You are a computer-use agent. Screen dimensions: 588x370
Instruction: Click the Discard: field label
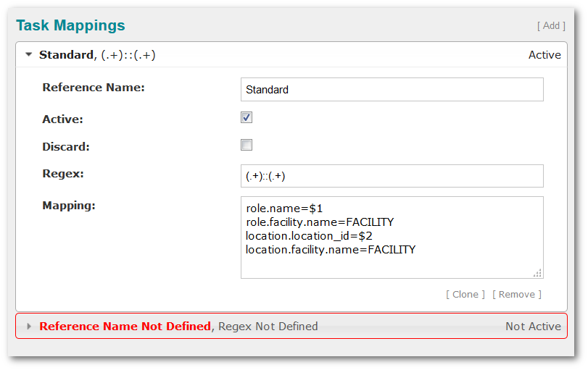[66, 146]
